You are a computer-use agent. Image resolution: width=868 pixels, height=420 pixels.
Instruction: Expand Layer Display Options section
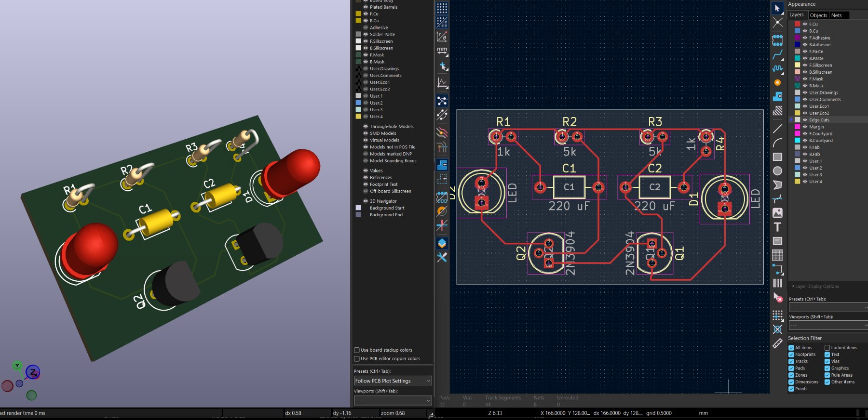pos(816,287)
